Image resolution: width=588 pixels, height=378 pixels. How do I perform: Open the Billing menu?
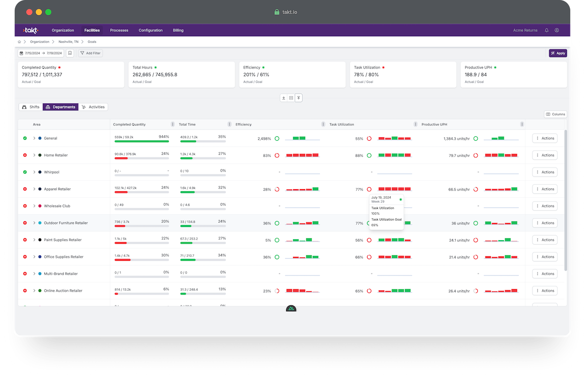tap(178, 30)
